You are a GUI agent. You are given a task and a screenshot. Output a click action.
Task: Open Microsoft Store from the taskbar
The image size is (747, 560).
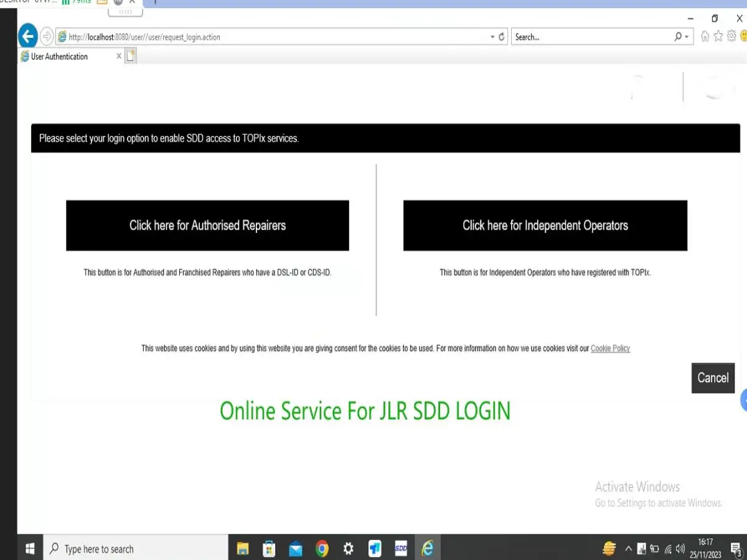[269, 549]
